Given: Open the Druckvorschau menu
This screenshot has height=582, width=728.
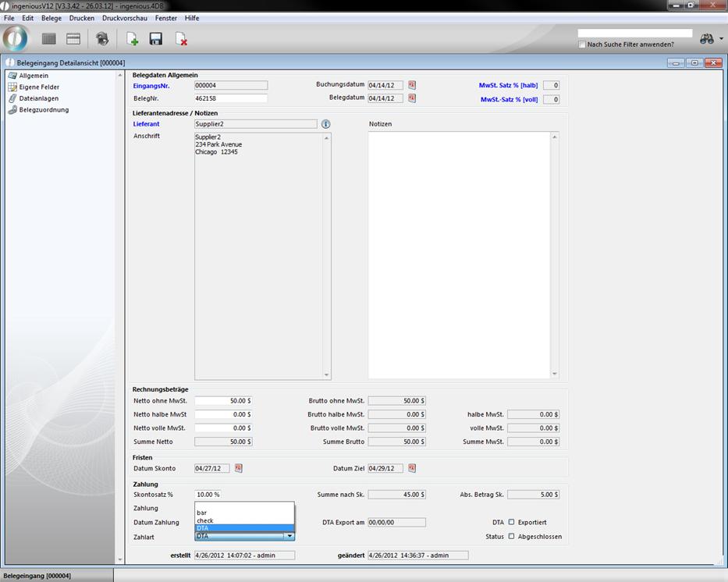Looking at the screenshot, I should (x=125, y=18).
